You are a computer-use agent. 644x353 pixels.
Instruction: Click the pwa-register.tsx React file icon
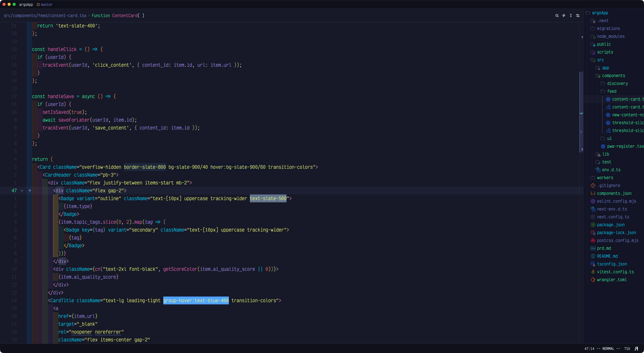coord(603,146)
